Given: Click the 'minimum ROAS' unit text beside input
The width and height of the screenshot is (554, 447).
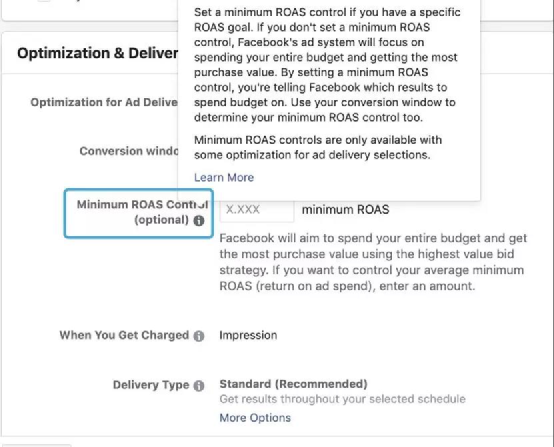Looking at the screenshot, I should (345, 210).
